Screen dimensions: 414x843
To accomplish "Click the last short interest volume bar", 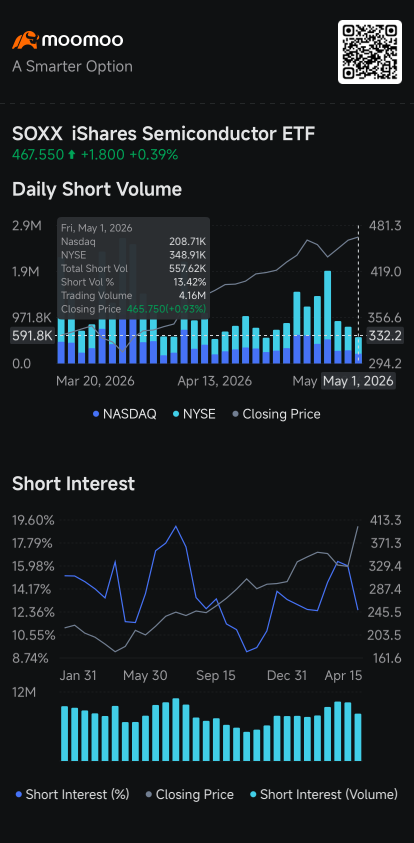I will point(358,737).
